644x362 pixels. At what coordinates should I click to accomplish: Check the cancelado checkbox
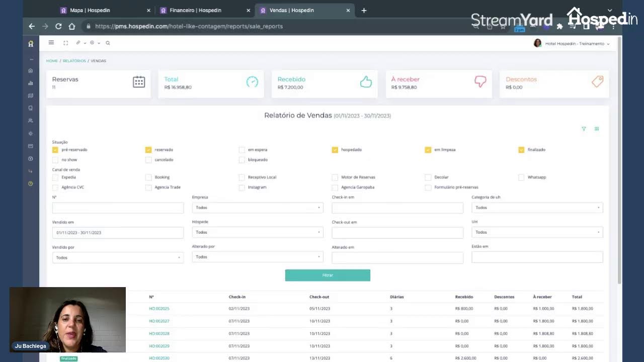tap(148, 160)
